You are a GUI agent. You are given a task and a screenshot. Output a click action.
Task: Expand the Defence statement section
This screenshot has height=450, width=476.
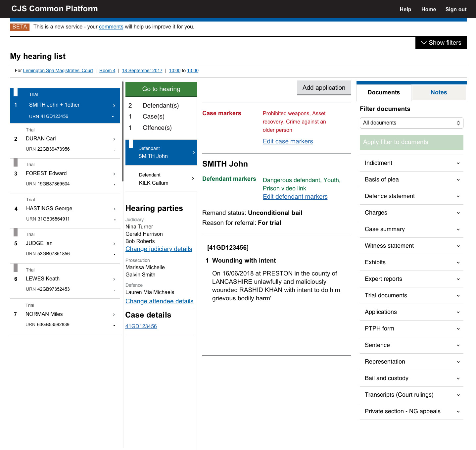[x=411, y=196]
